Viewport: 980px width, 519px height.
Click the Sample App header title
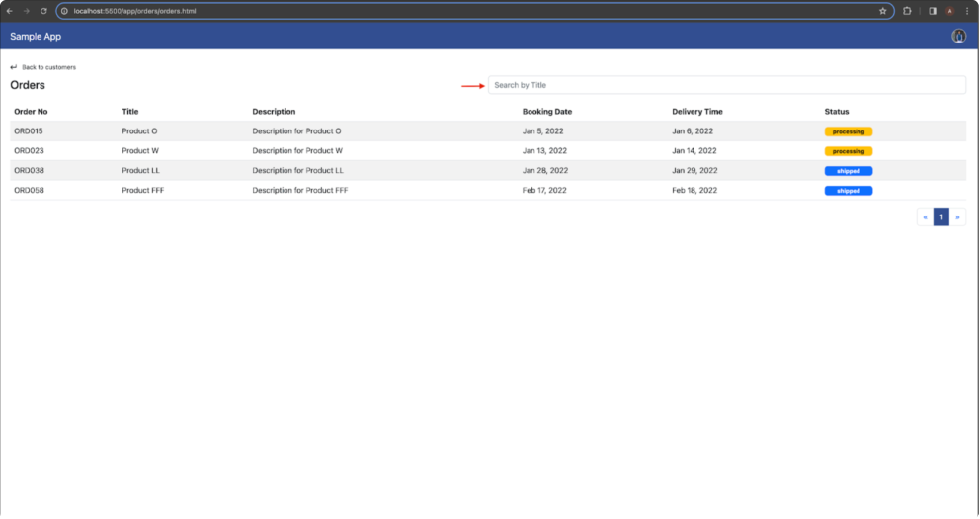36,37
